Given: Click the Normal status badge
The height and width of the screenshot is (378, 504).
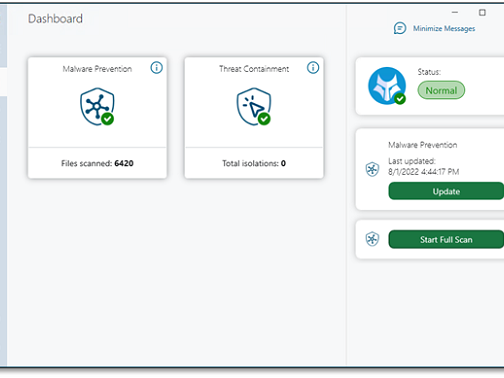Looking at the screenshot, I should click(441, 90).
